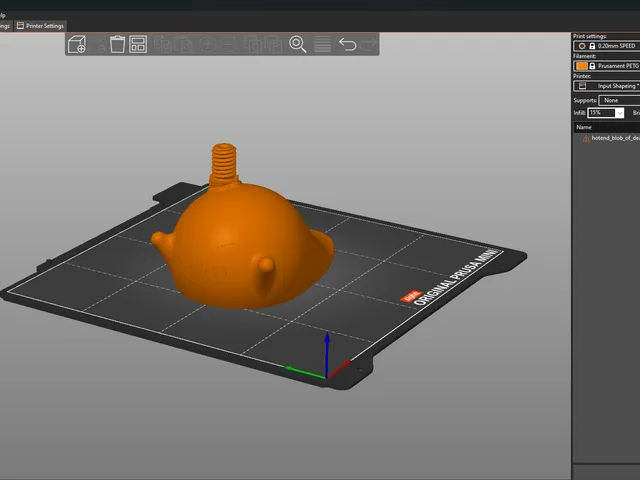Click the printer icon beside Input Shaping
This screenshot has height=480, width=640.
point(582,86)
